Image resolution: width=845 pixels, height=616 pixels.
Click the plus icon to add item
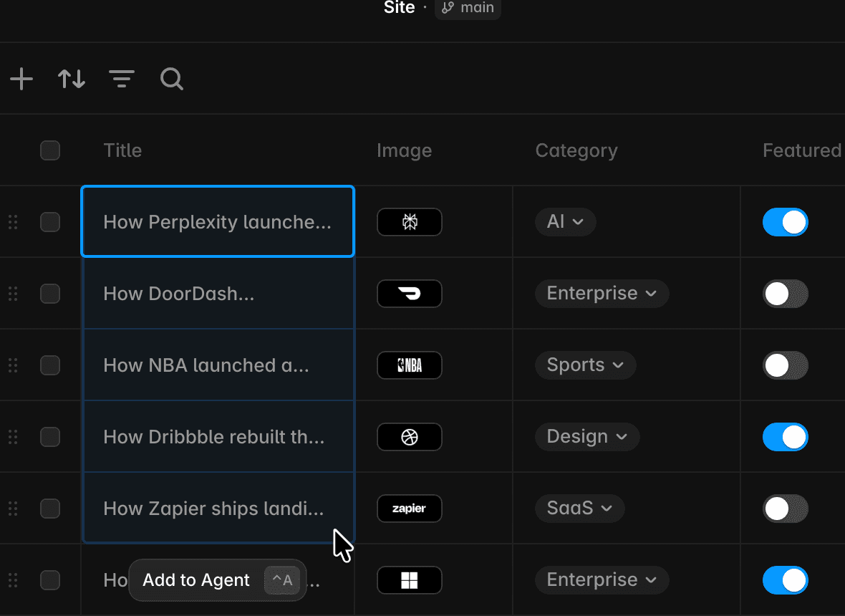point(21,80)
